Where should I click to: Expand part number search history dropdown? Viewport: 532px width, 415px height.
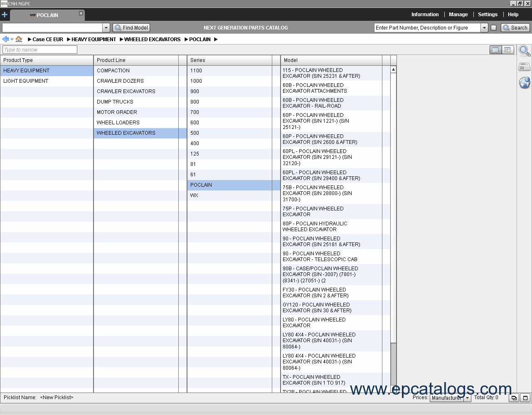pos(484,28)
